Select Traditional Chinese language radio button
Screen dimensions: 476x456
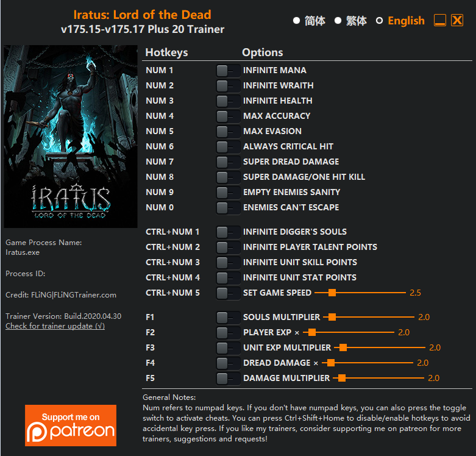[x=338, y=21]
